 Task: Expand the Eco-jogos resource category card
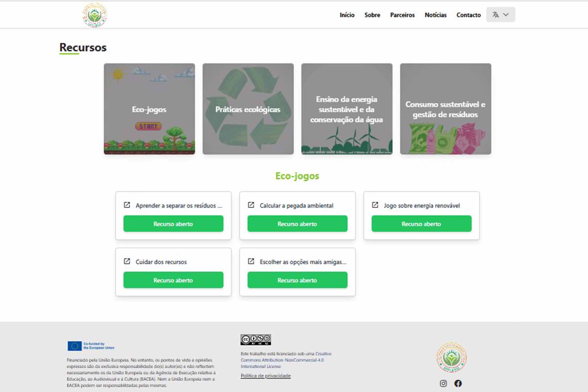pyautogui.click(x=149, y=109)
